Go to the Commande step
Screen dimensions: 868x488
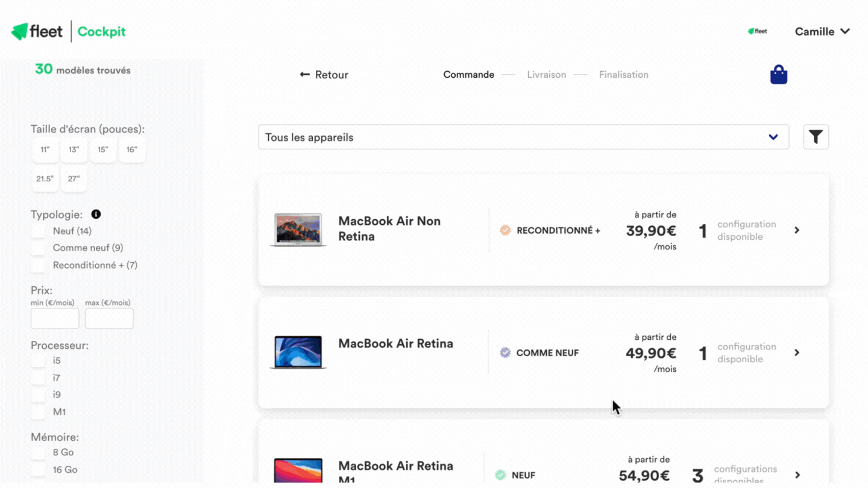(468, 75)
